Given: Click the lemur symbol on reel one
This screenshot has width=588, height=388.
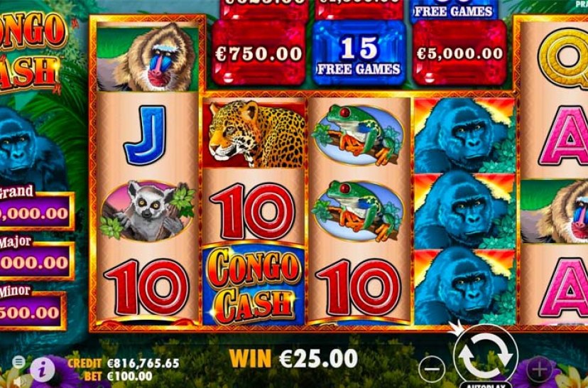Looking at the screenshot, I should click(148, 211).
